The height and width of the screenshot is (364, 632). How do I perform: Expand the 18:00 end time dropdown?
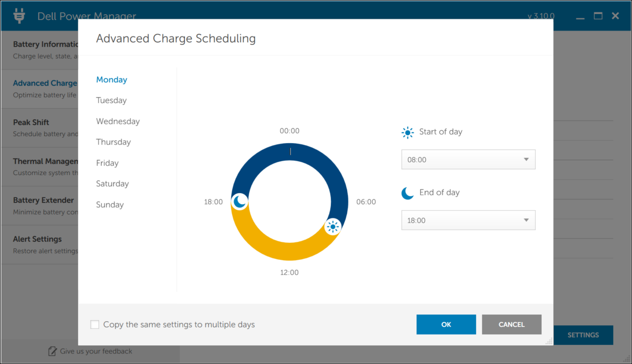(x=526, y=220)
